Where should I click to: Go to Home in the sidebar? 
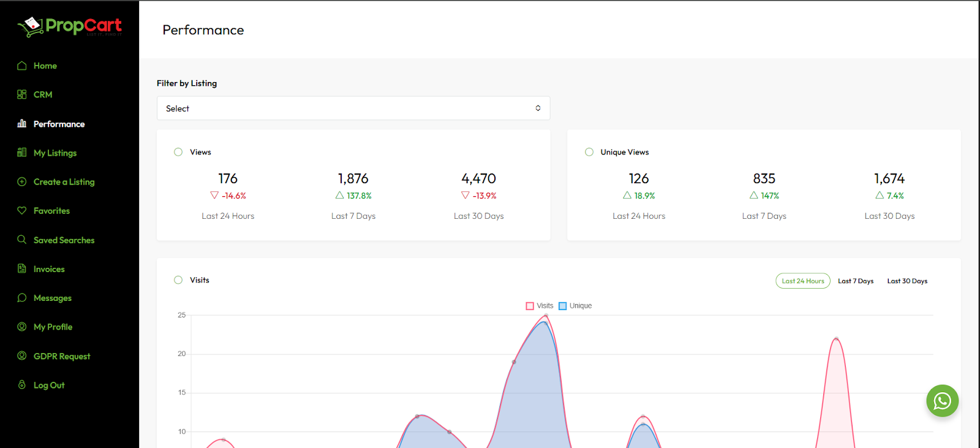pos(45,66)
